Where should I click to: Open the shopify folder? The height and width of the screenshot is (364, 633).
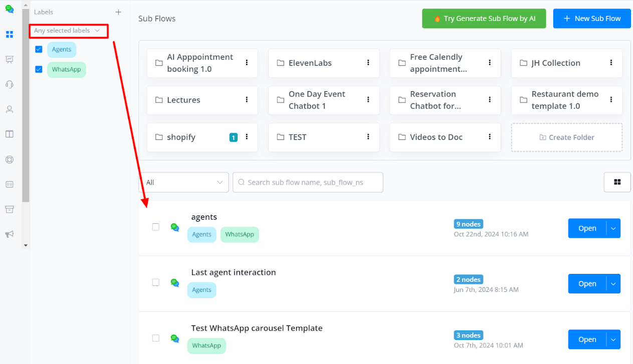point(181,137)
